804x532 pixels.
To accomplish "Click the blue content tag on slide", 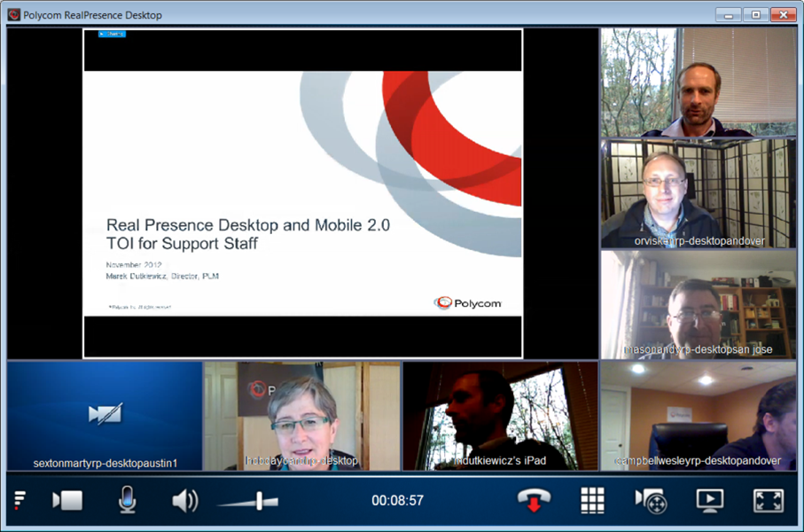I will (112, 34).
